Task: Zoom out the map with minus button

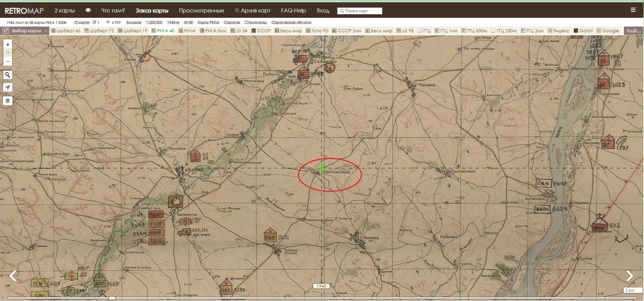Action: (8, 61)
